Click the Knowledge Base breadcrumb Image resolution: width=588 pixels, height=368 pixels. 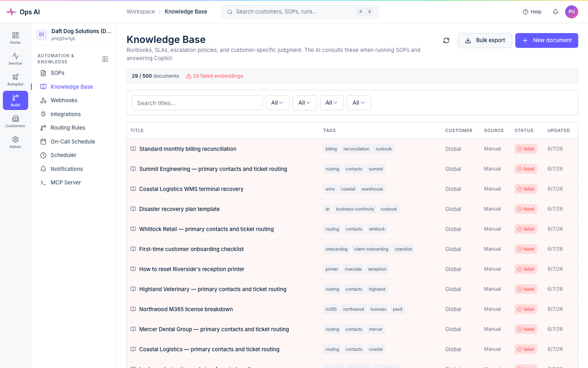pos(186,12)
